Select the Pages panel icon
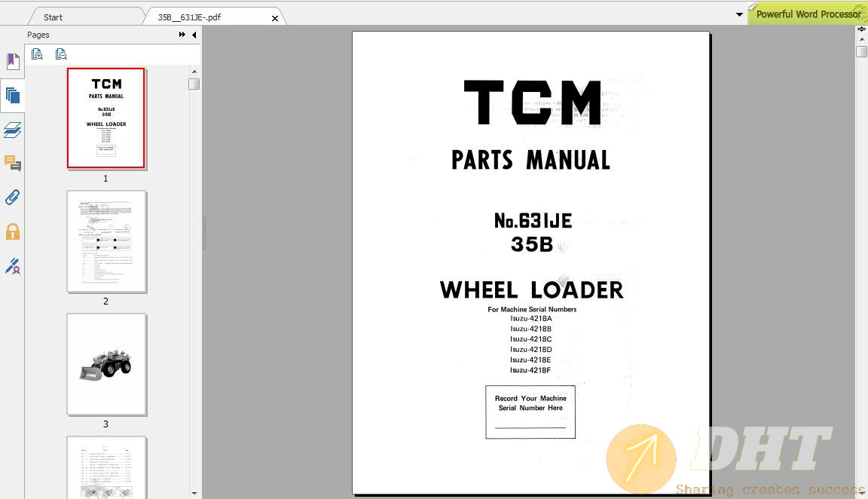This screenshot has height=499, width=868. click(x=13, y=96)
